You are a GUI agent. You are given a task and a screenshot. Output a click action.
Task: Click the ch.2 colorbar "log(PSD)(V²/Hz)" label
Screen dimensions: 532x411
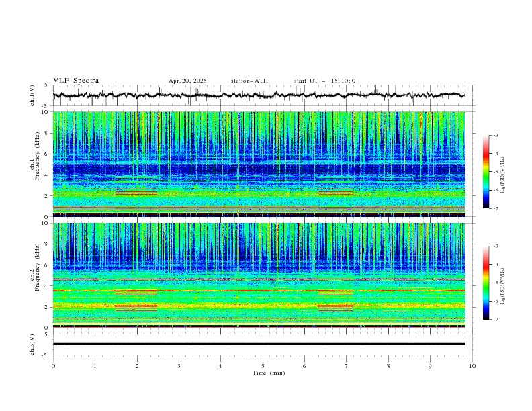click(x=503, y=285)
